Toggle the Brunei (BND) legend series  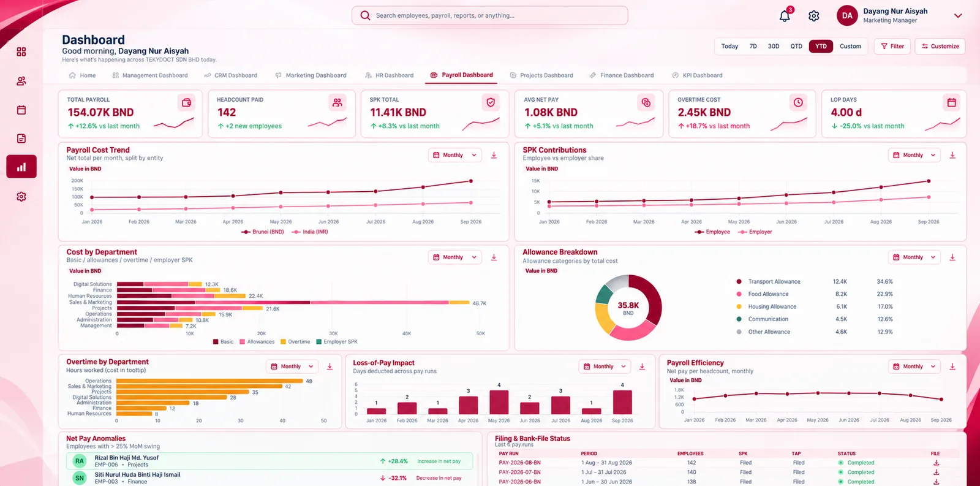[x=263, y=232]
